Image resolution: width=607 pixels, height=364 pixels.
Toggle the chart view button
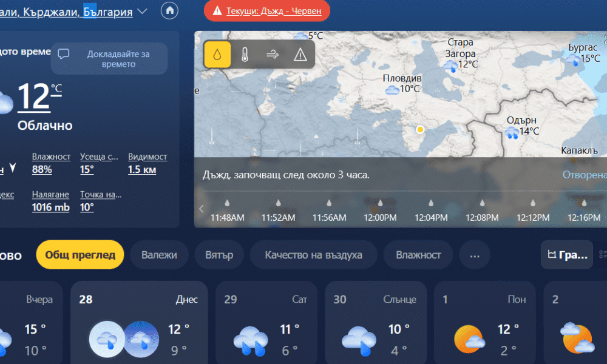(x=567, y=255)
